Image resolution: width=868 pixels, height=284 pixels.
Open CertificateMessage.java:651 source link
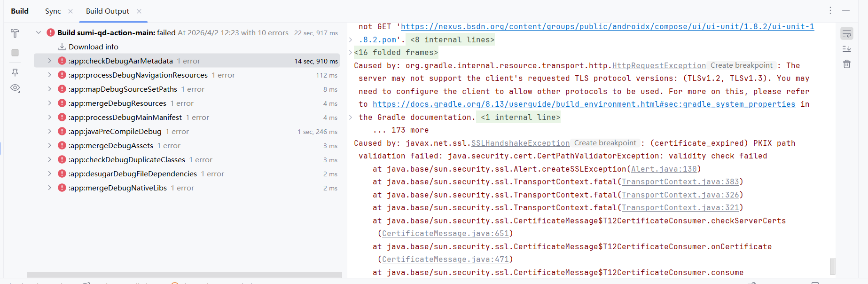point(445,234)
